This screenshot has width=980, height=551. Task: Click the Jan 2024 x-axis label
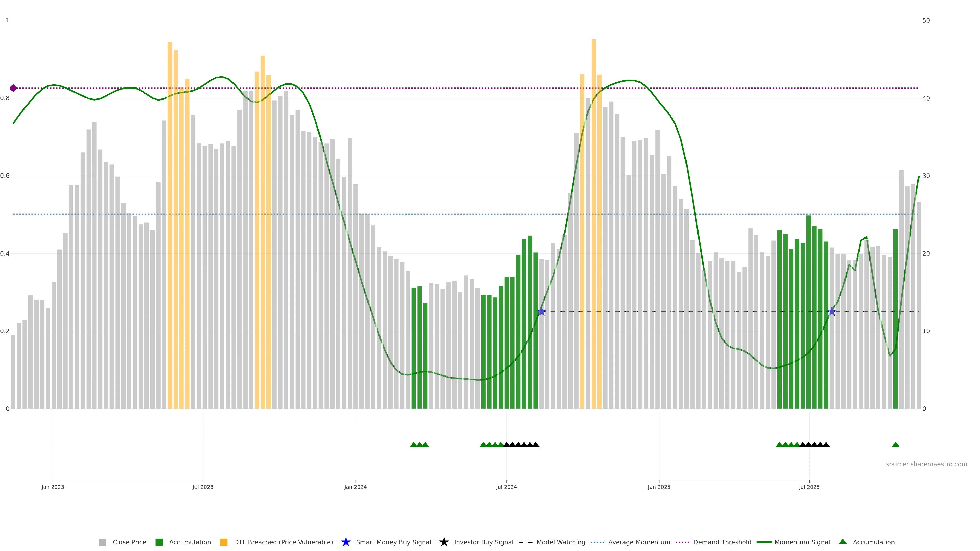pos(355,487)
